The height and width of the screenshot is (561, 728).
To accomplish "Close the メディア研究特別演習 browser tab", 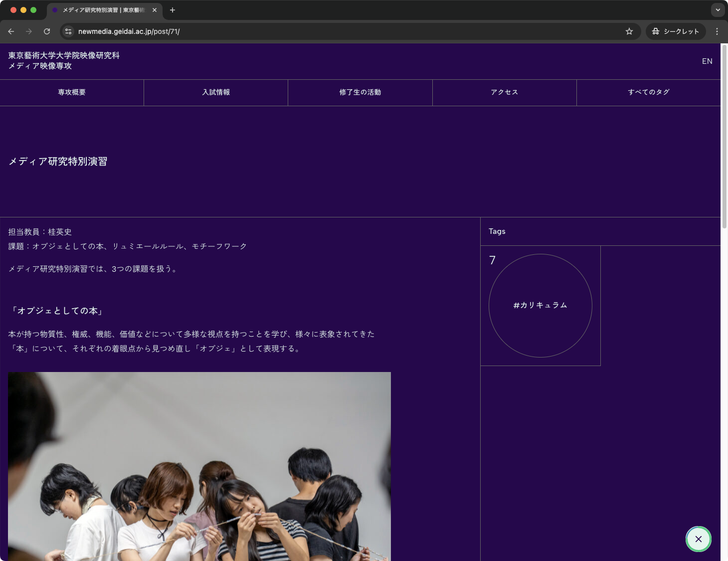I will coord(155,10).
